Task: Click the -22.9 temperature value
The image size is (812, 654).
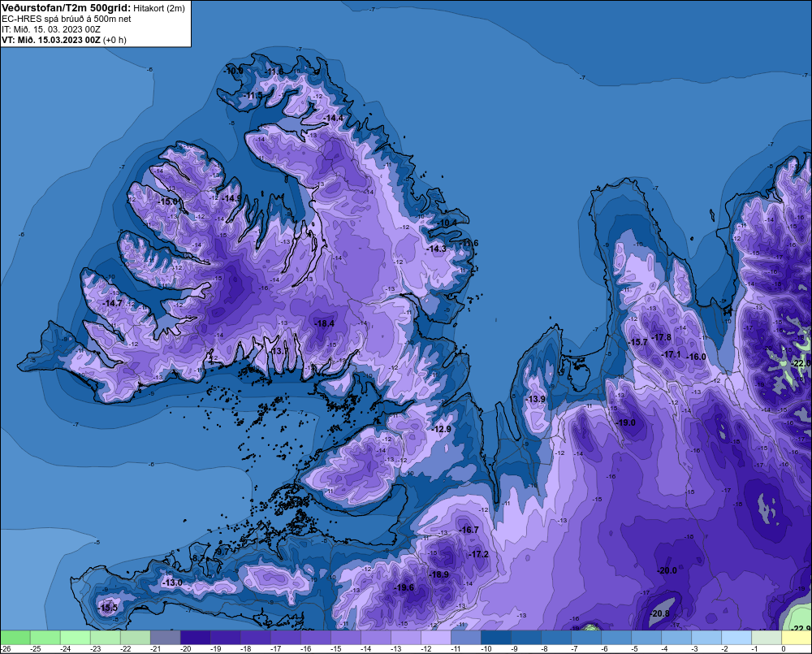Action: [x=801, y=628]
